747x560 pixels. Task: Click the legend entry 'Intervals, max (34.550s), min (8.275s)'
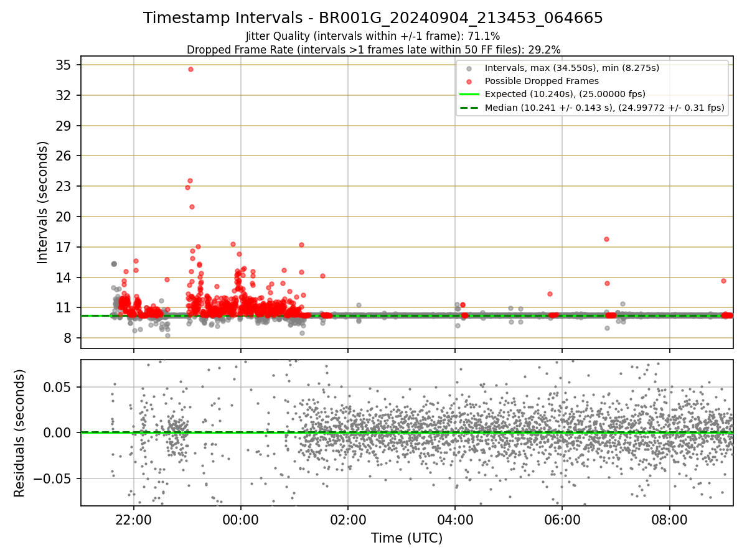coord(571,68)
